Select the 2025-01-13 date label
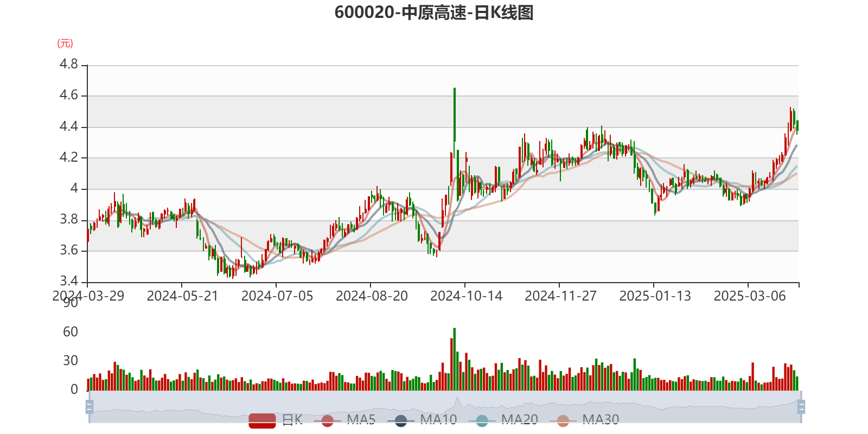This screenshot has width=868, height=434. (x=655, y=296)
